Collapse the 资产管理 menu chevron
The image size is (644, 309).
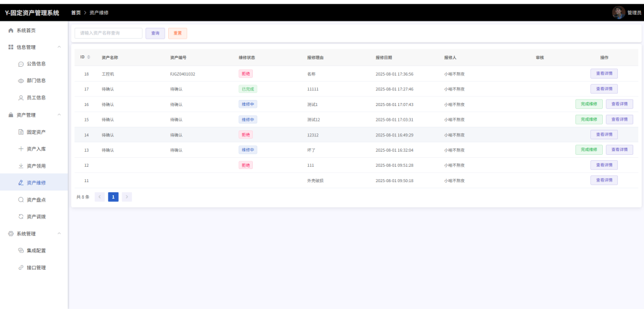tap(59, 115)
